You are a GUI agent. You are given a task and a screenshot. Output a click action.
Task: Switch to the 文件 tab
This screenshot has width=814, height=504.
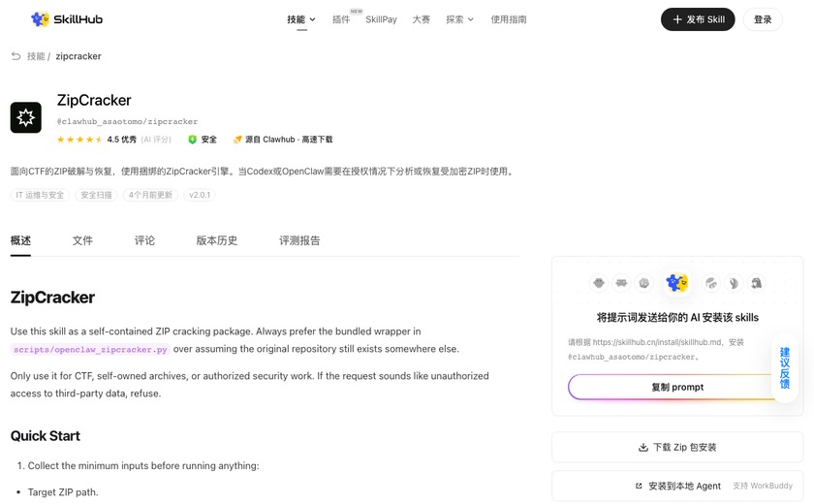(82, 240)
